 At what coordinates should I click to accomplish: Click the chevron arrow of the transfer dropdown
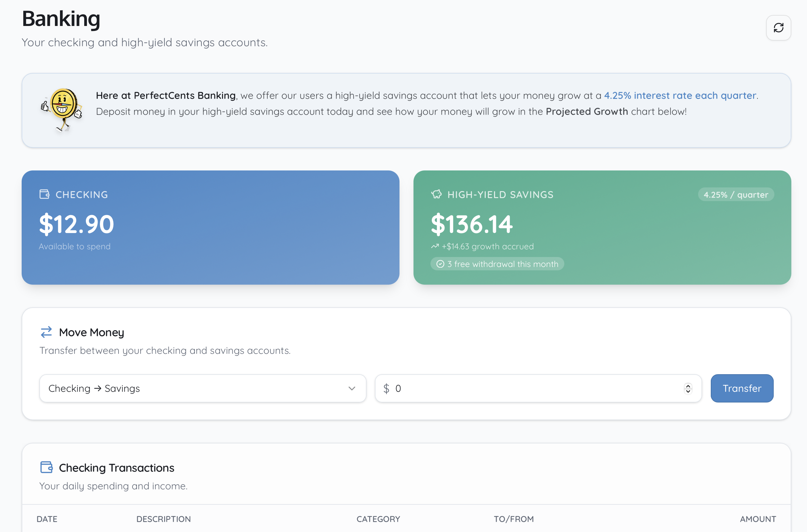coord(352,388)
